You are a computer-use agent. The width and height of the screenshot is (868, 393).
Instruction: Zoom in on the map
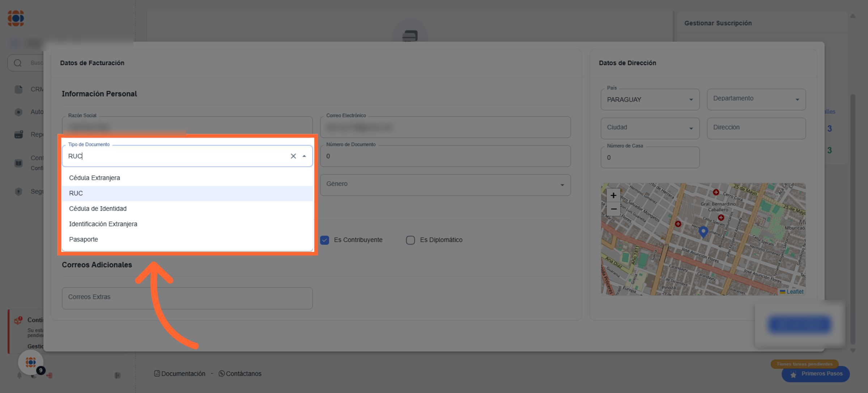pos(613,195)
